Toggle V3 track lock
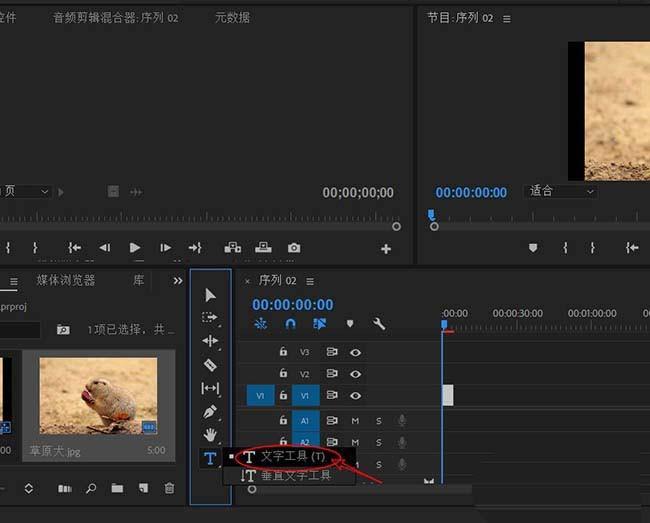 283,351
